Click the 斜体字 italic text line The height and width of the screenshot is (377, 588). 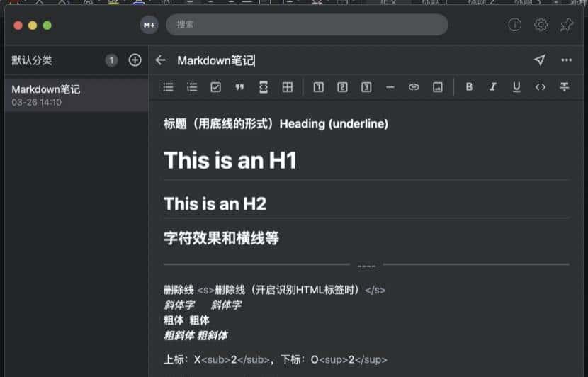pyautogui.click(x=203, y=305)
